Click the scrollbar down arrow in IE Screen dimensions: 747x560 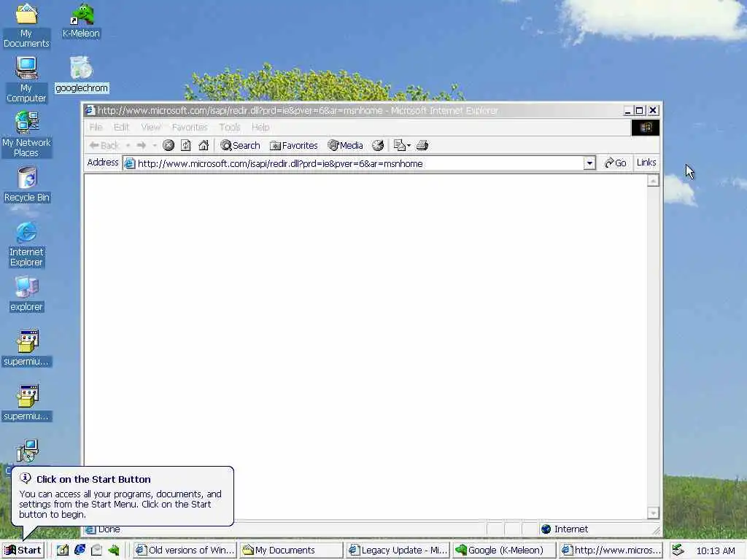(x=653, y=513)
